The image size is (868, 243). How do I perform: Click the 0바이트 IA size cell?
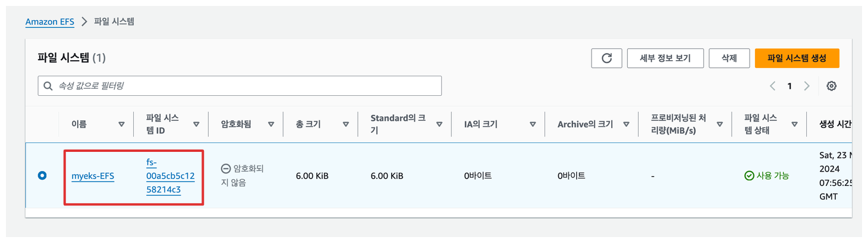[x=478, y=176]
